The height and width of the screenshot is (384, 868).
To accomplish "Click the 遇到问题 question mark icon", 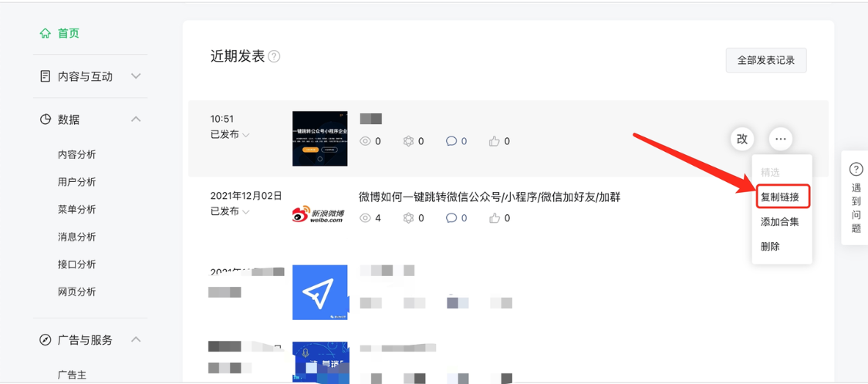I will click(856, 170).
